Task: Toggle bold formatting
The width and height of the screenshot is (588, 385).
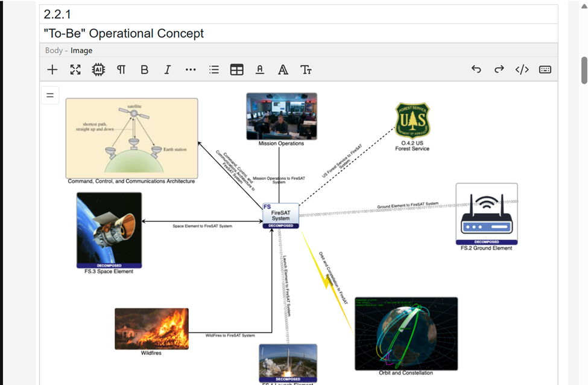Action: click(x=144, y=69)
